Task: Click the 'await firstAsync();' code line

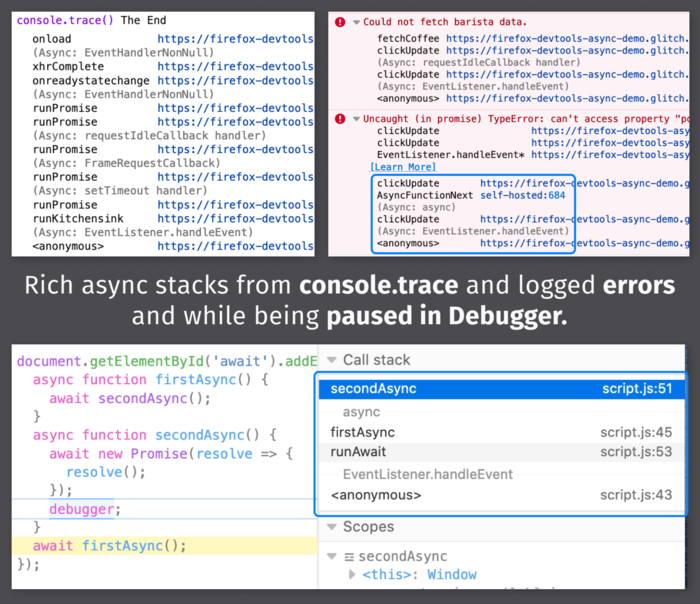Action: 110,546
